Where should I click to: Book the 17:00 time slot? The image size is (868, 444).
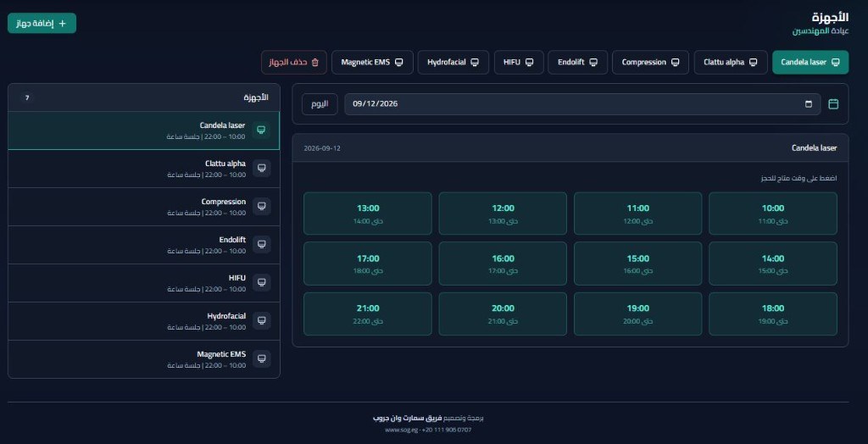(x=368, y=264)
